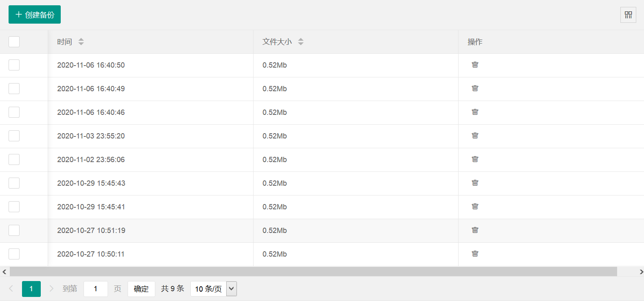Viewport: 644px width, 301px height.
Task: Click the next page arrow
Action: point(51,289)
